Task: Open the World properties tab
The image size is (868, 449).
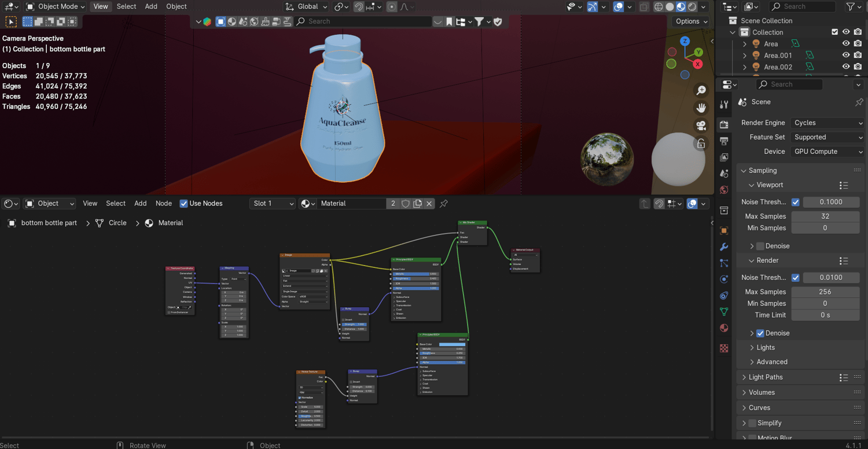Action: point(724,190)
